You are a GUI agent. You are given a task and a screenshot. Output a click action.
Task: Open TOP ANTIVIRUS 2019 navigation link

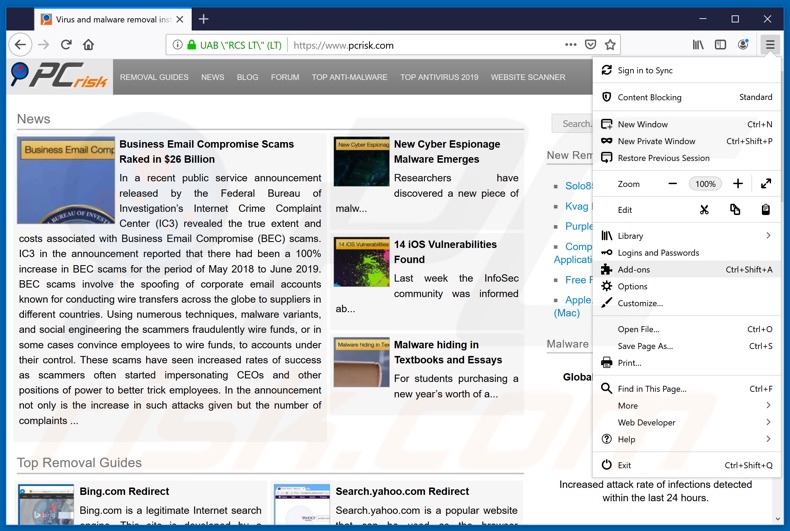[439, 77]
